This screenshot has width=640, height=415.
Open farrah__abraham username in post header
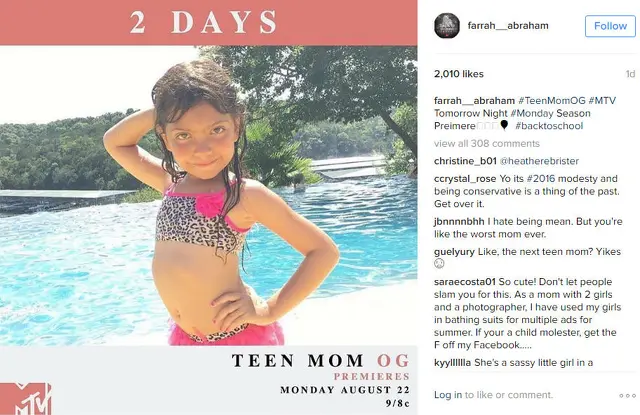pyautogui.click(x=508, y=25)
